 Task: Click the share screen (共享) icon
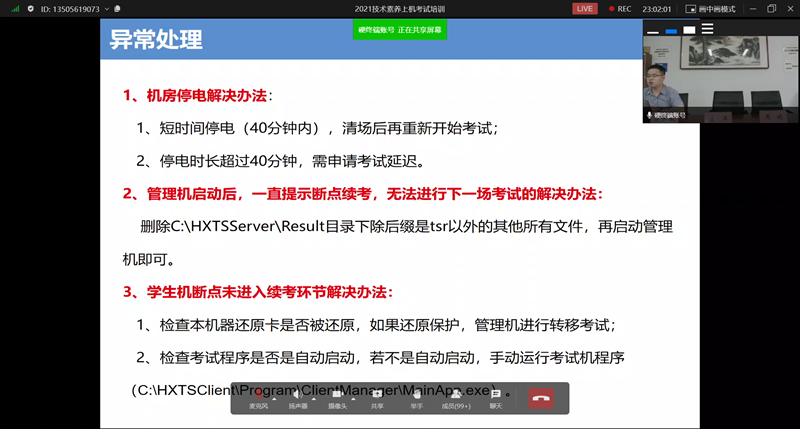point(377,396)
